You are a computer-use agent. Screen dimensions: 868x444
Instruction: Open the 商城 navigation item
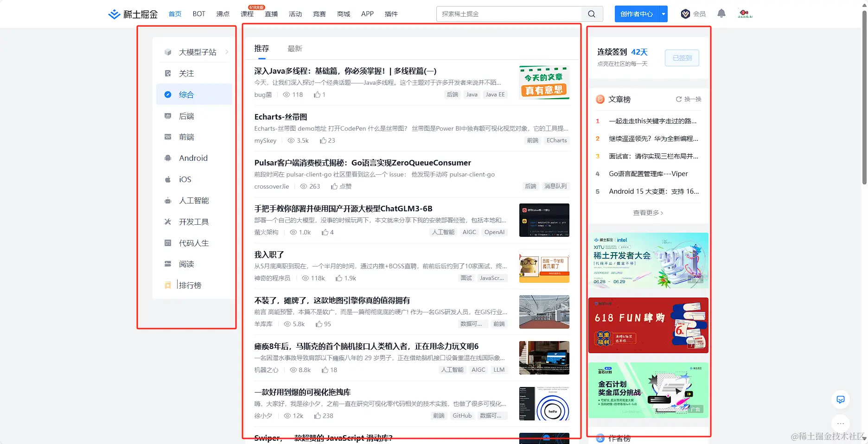(x=344, y=14)
